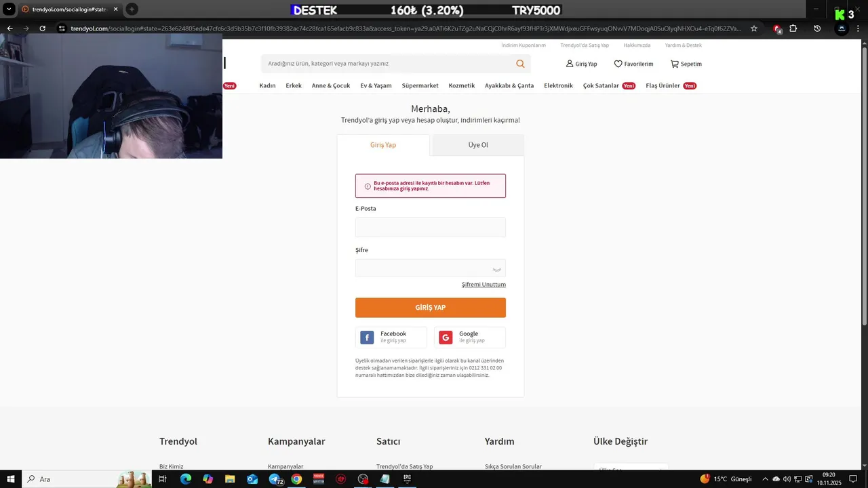Open the Kozmetik category

(462, 86)
